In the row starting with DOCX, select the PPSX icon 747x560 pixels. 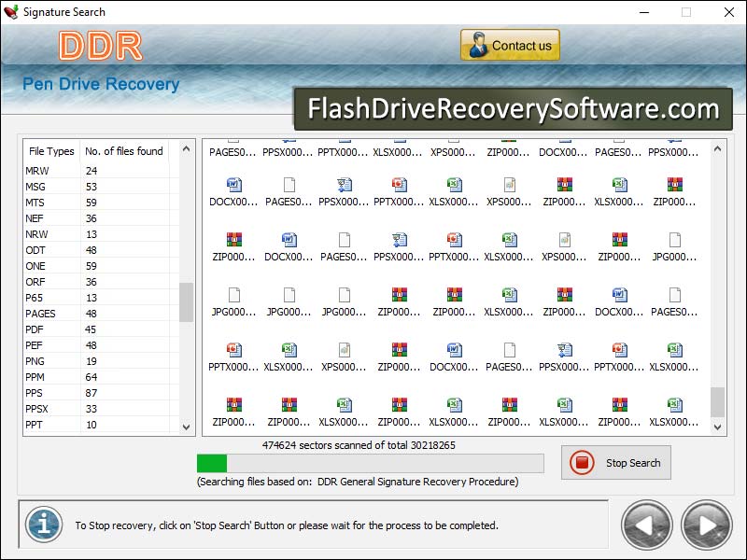(x=344, y=185)
